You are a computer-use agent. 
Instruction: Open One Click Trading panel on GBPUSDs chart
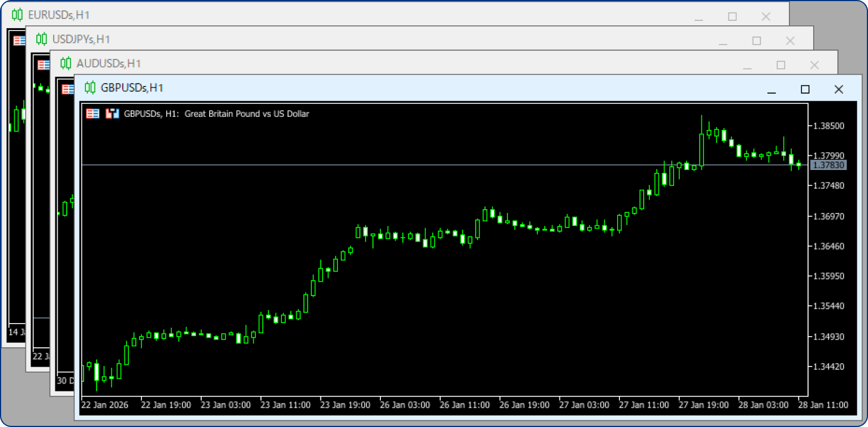[x=93, y=114]
